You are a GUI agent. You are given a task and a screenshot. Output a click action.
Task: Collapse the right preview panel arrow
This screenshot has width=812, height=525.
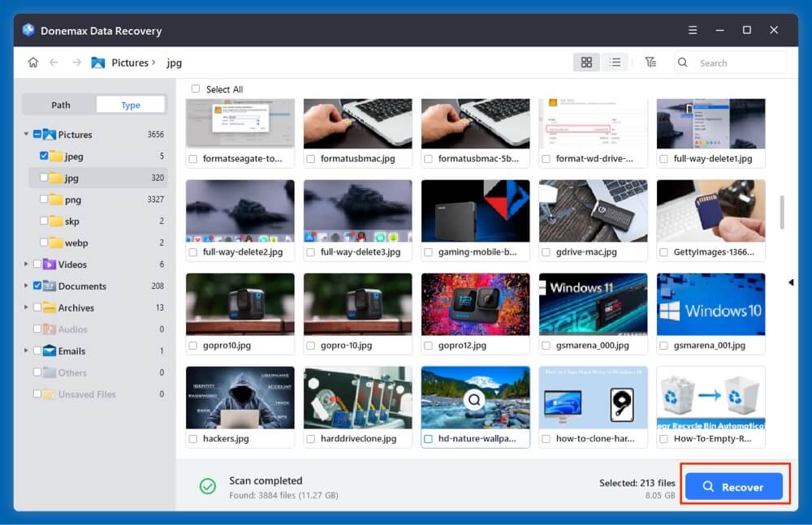coord(791,282)
